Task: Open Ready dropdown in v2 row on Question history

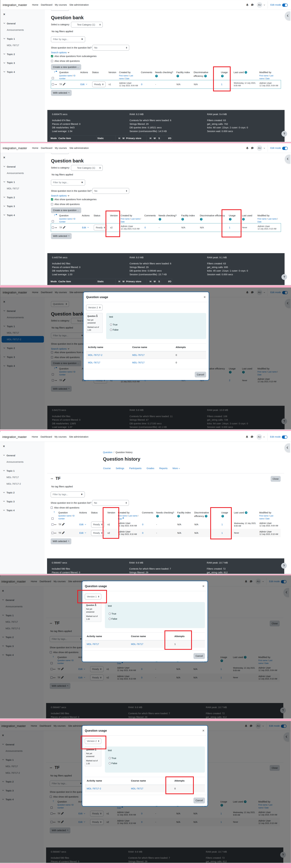Action: (x=97, y=533)
